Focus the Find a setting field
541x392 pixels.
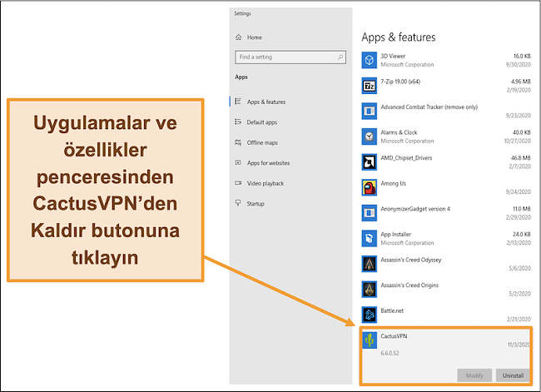290,57
